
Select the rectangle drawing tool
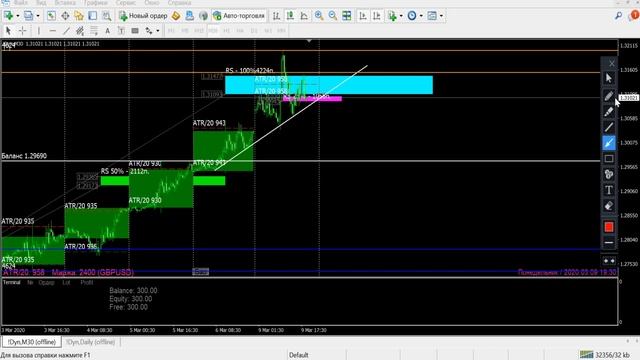(609, 158)
